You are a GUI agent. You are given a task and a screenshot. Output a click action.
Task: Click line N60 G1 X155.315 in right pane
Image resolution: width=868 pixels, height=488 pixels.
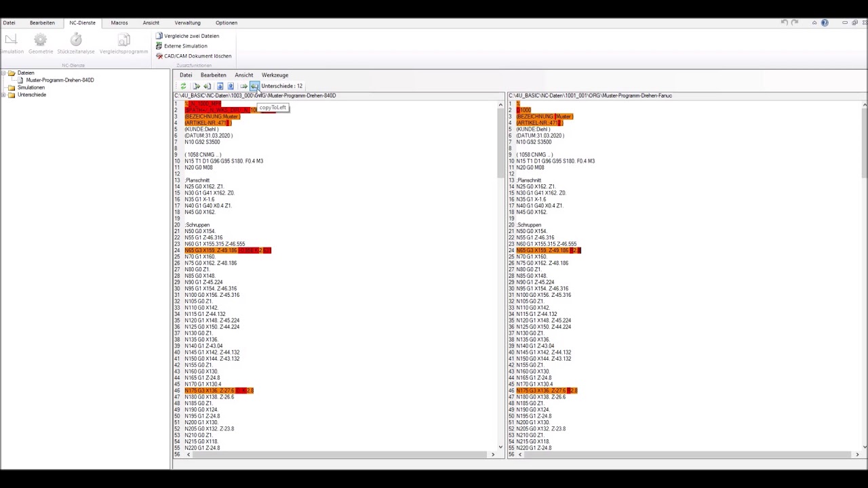547,244
